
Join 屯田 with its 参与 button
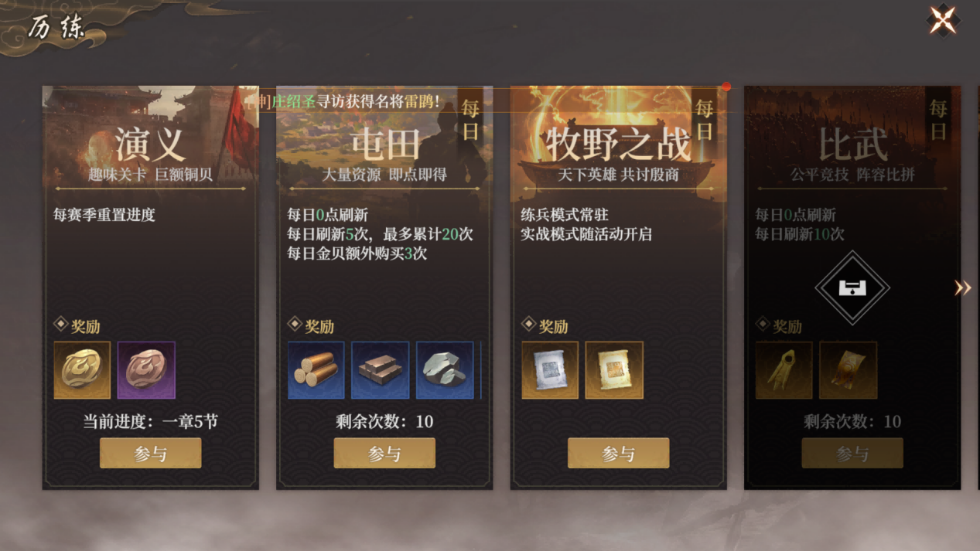384,453
